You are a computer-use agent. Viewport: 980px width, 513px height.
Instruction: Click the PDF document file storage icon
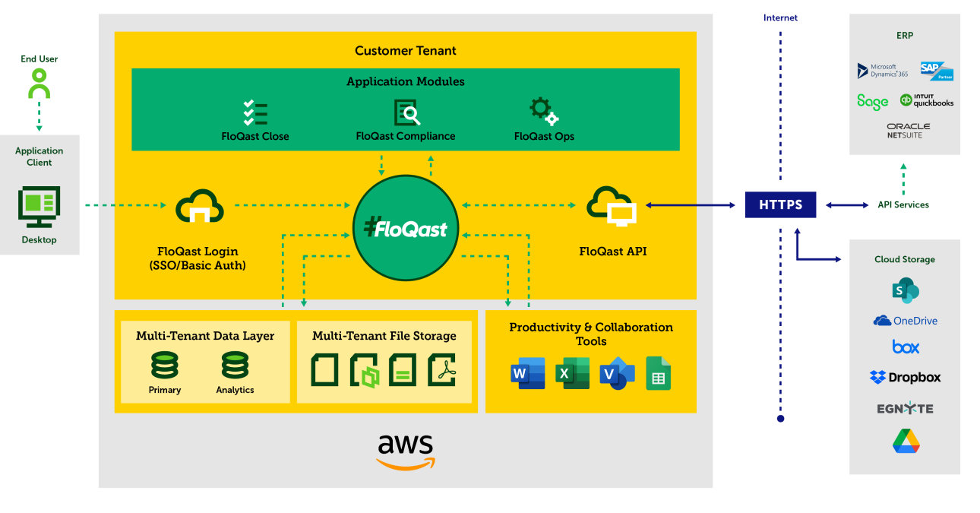point(441,369)
